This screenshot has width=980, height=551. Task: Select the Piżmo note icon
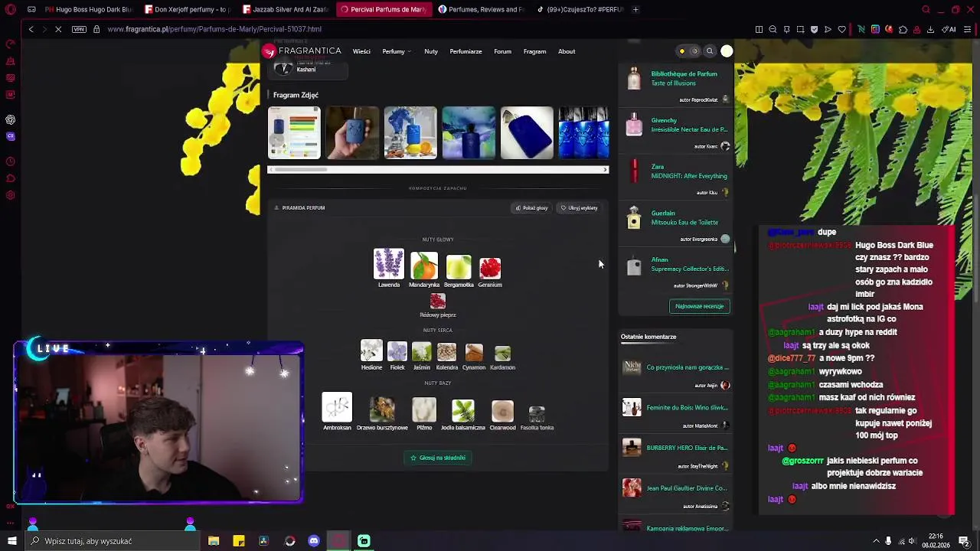coord(424,409)
